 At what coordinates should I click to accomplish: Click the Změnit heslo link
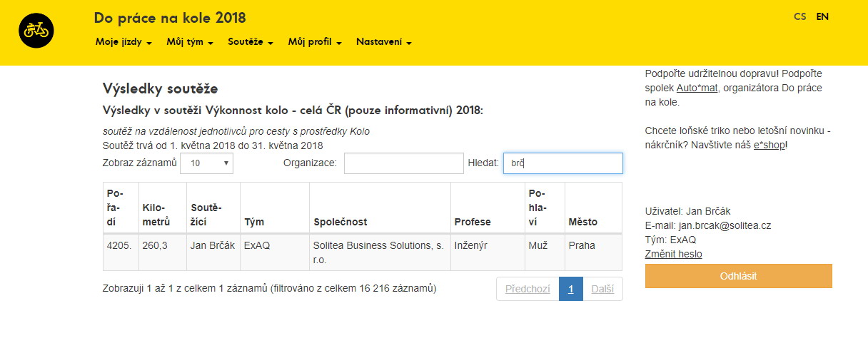[x=673, y=254]
